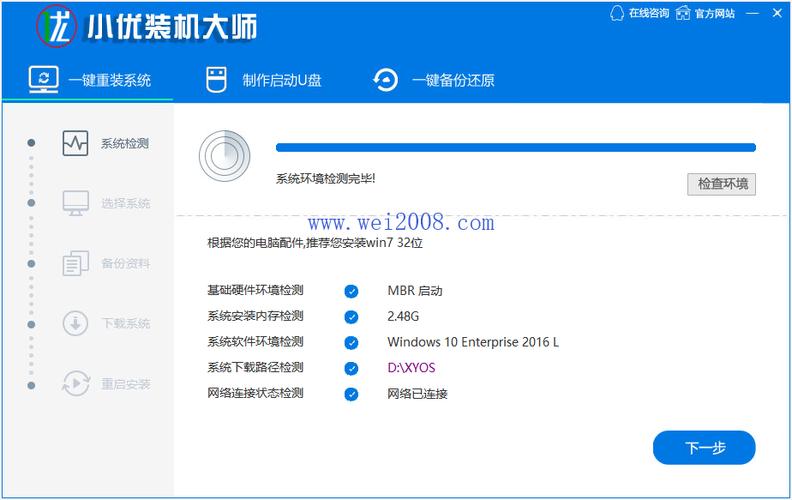Click the MBR 启动 value
Viewport: 792px width, 500px height.
pos(415,291)
